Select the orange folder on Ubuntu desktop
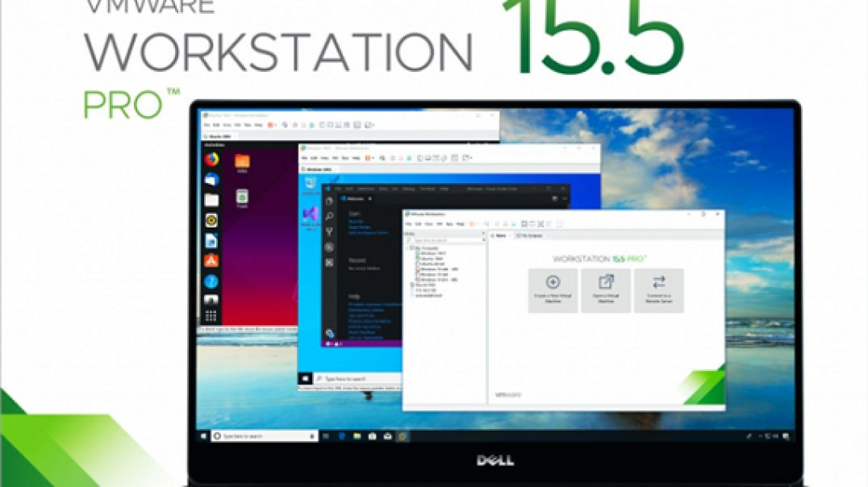The width and height of the screenshot is (868, 487). (x=242, y=163)
